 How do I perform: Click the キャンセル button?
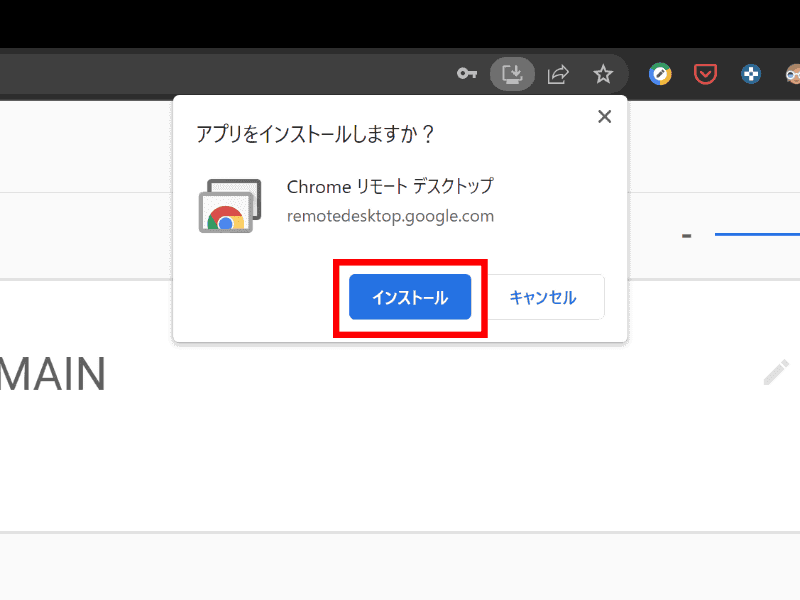tap(542, 297)
